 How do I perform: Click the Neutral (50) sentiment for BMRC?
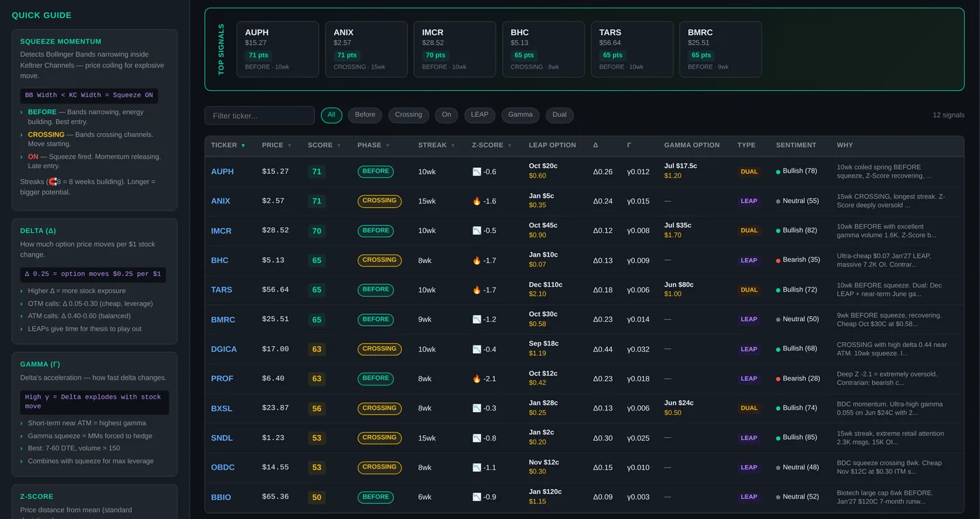797,319
